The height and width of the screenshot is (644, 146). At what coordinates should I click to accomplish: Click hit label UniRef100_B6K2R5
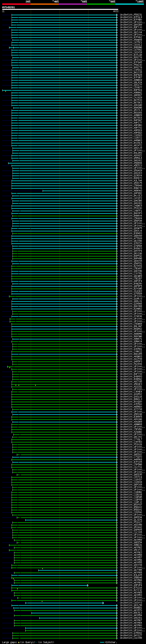[x=131, y=354]
